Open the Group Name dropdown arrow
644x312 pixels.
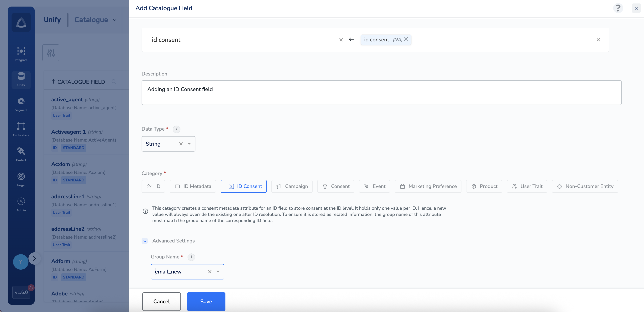(218, 271)
